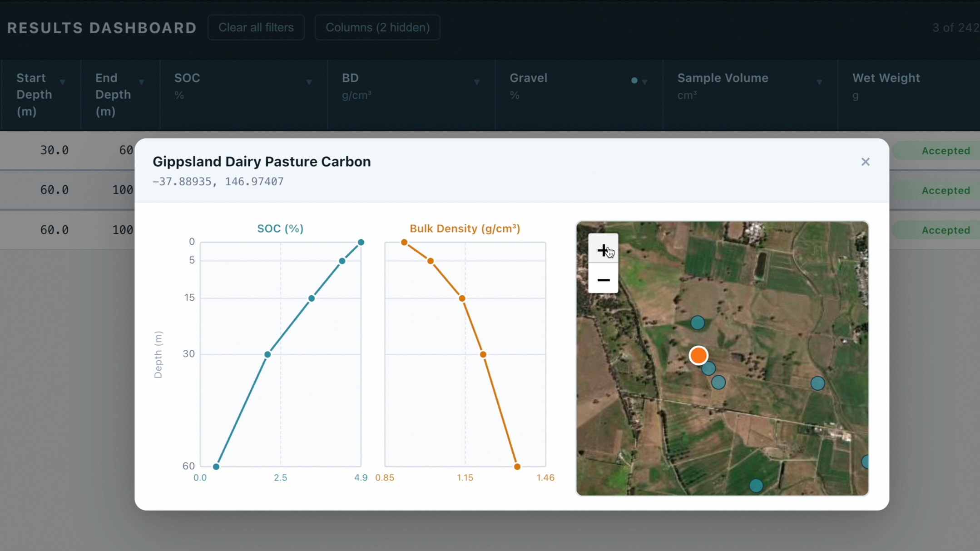Open the Gravel column filter dropdown
Viewport: 980px width, 551px height.
644,82
